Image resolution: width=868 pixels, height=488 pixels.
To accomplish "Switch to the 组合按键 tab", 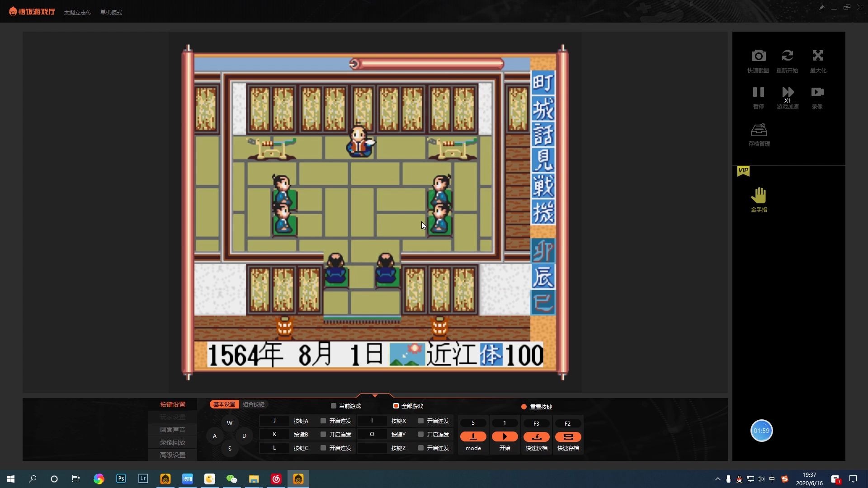I will click(x=254, y=404).
